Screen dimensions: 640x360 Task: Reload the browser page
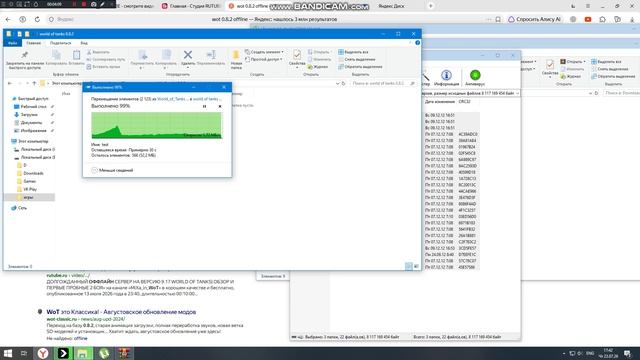coord(37,19)
